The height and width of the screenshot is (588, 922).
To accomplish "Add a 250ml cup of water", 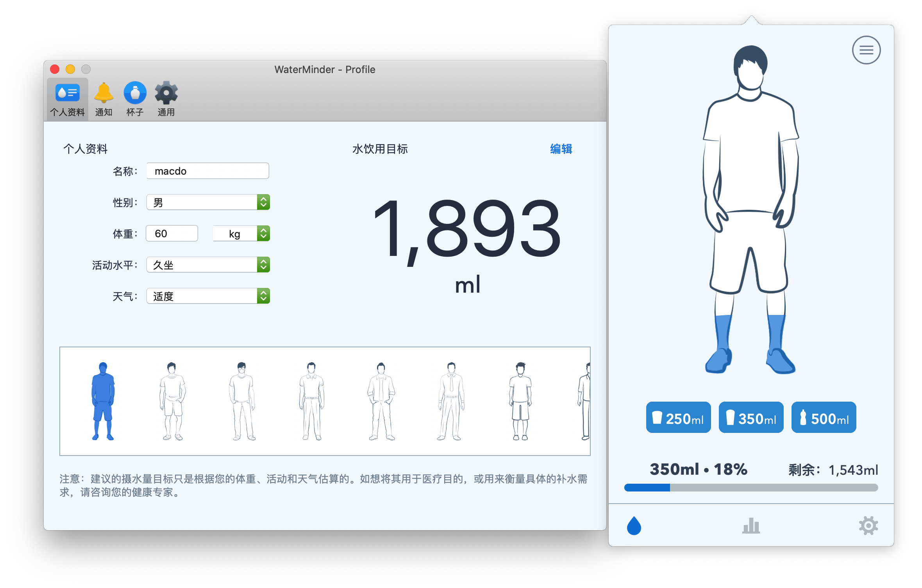I will pyautogui.click(x=678, y=417).
